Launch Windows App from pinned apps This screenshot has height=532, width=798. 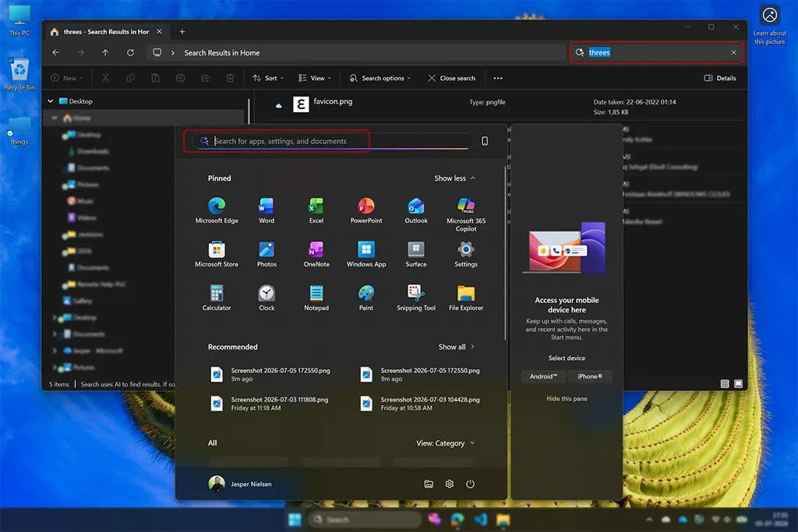(x=366, y=254)
